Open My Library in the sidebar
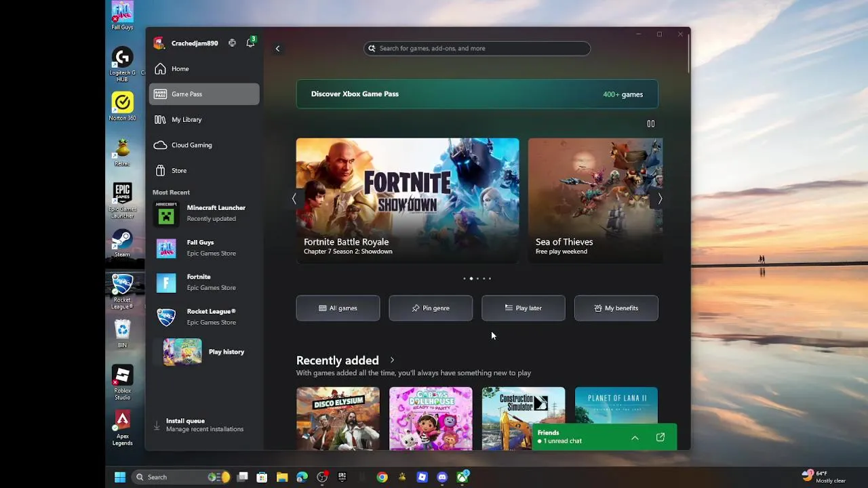This screenshot has height=488, width=868. pos(204,119)
